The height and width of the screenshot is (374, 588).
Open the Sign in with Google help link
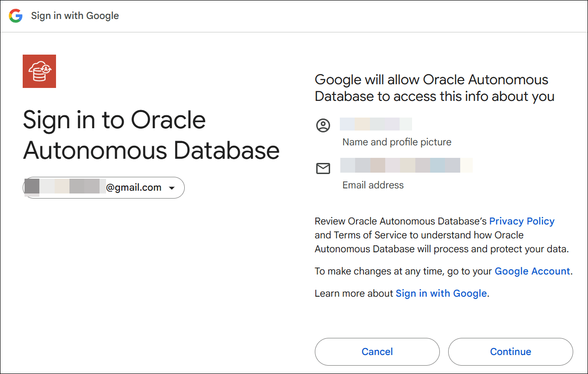point(441,293)
